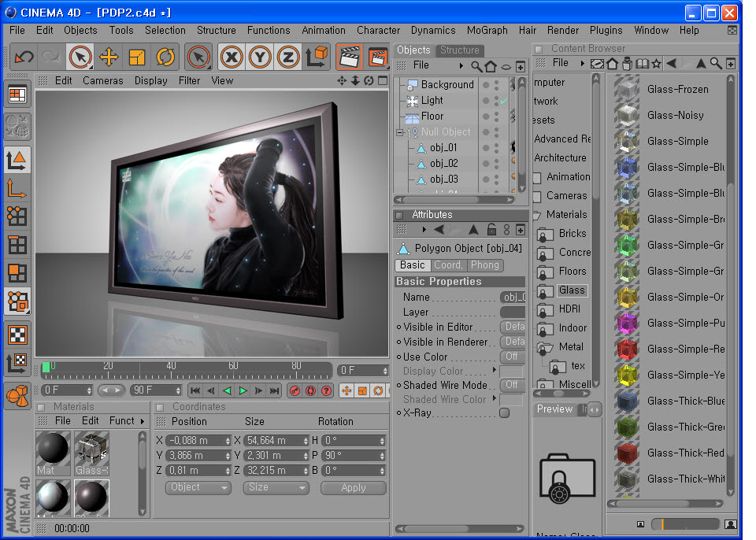Open viewport Cameras menu
Screen dimensions: 756x540
pos(102,81)
